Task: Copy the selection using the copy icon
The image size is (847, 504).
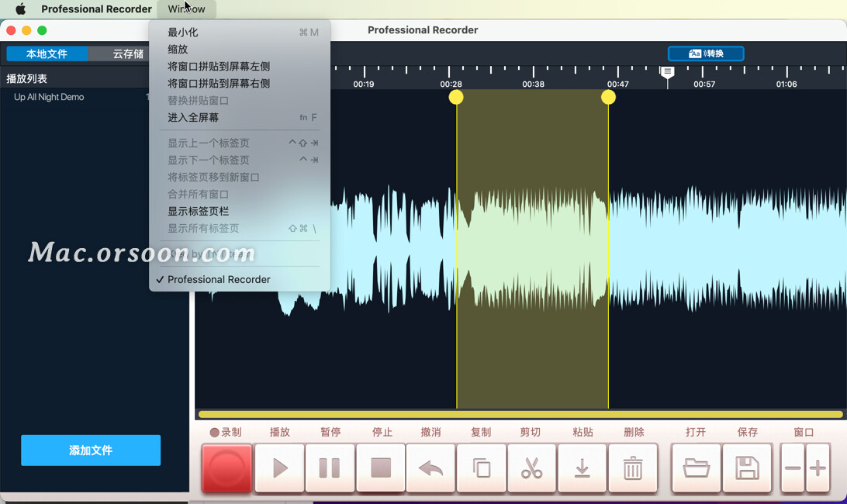Action: (x=482, y=468)
